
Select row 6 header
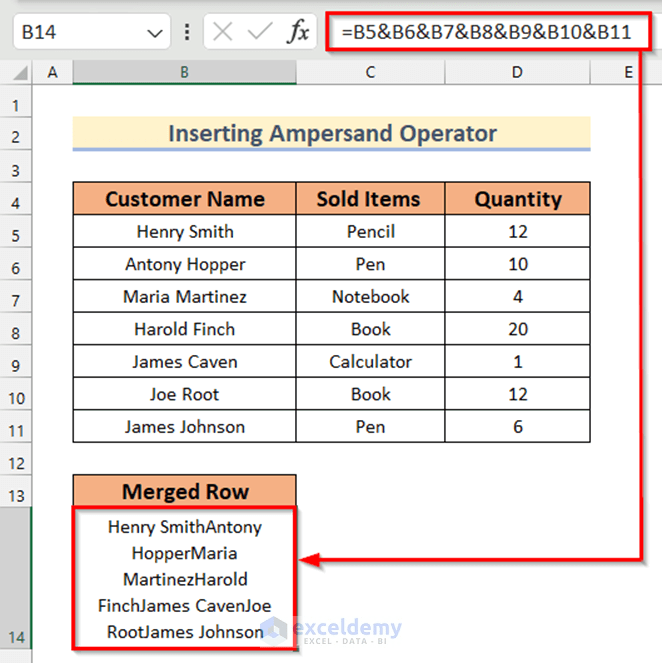16,264
